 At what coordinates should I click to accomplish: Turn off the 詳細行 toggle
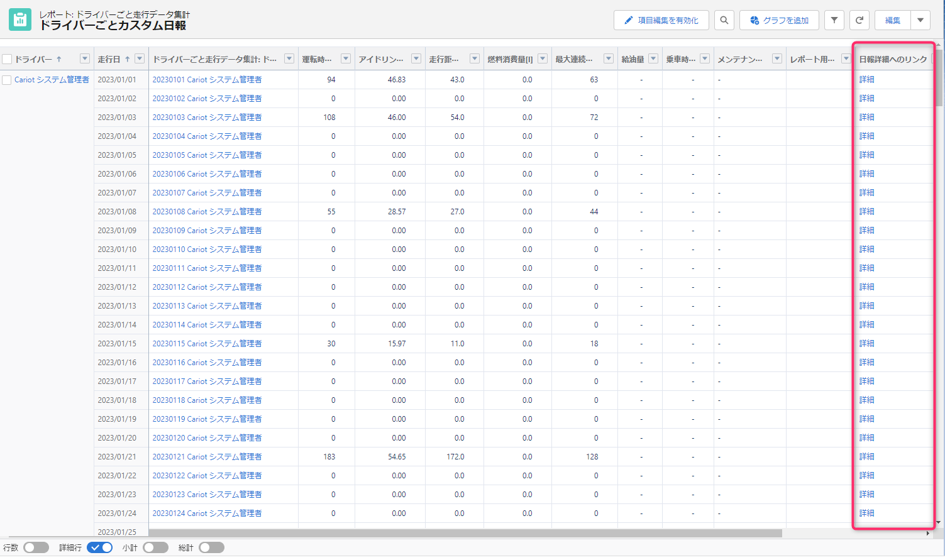(99, 547)
